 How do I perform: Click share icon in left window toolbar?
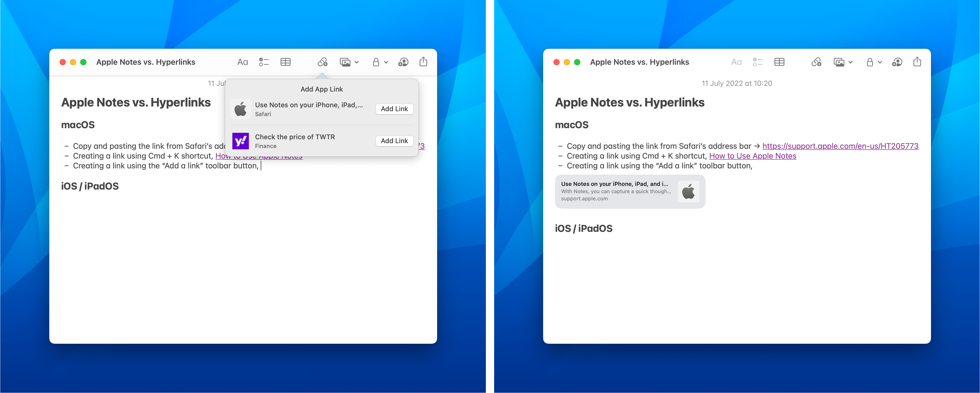coord(423,62)
